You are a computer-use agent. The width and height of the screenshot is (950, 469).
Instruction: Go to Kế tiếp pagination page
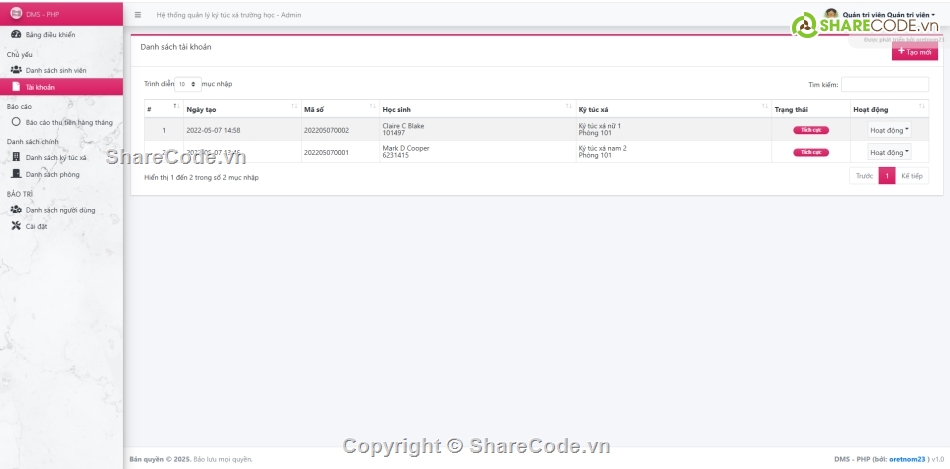tap(912, 176)
